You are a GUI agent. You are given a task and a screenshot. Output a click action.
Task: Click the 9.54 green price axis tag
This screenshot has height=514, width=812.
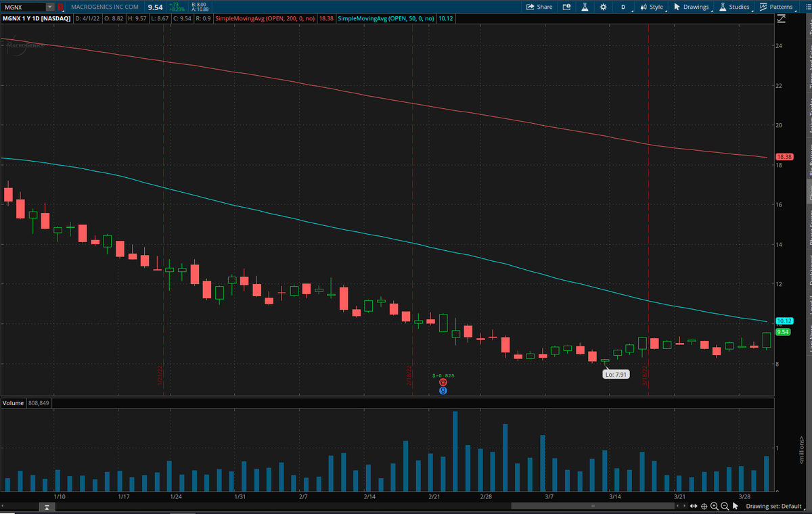784,332
